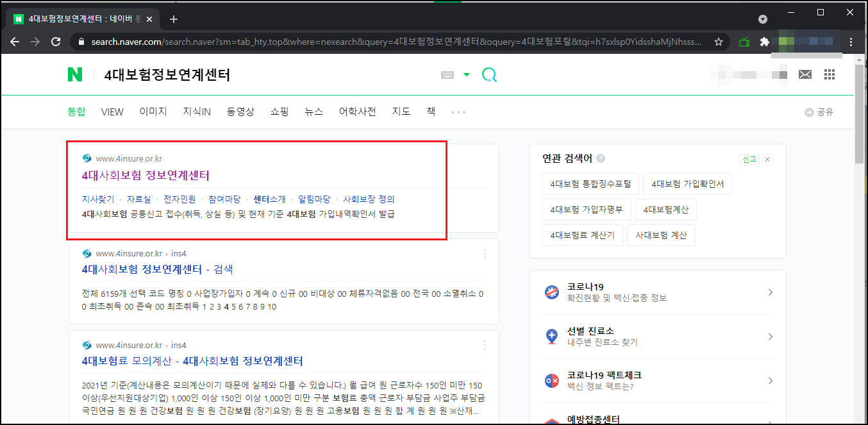Click the green search magnifier button
Viewport: 868px width, 425px height.
pyautogui.click(x=489, y=75)
